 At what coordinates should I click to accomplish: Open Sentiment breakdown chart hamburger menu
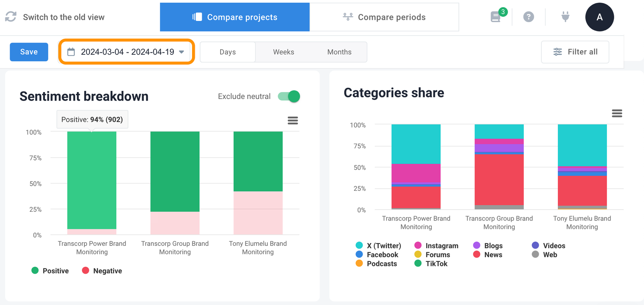293,120
